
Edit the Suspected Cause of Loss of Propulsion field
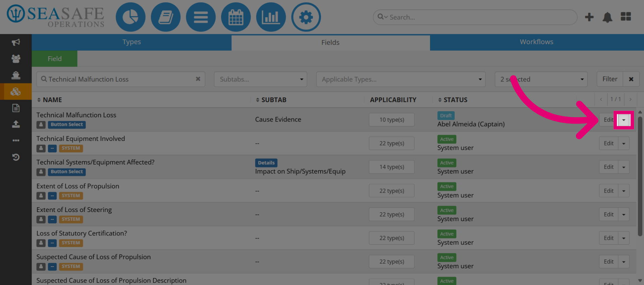[x=609, y=262]
